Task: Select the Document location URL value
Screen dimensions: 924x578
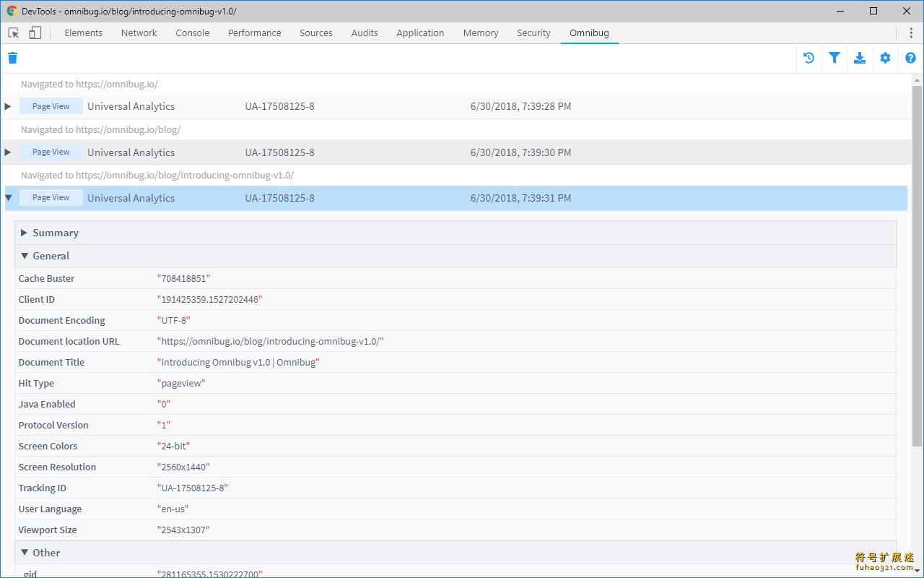Action: pos(271,341)
